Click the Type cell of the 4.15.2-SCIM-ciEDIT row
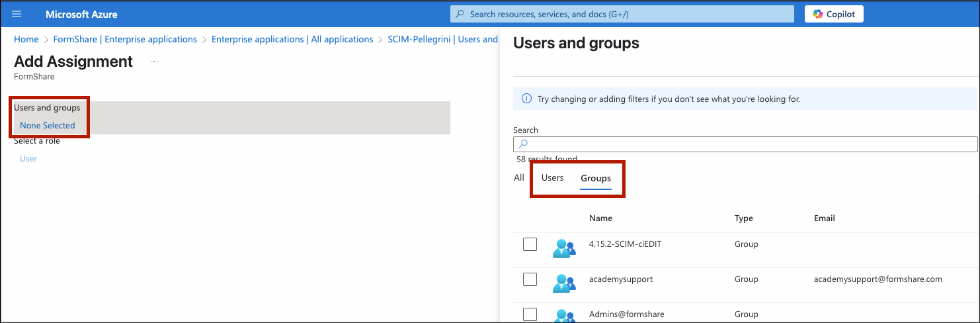This screenshot has height=323, width=980. point(746,244)
